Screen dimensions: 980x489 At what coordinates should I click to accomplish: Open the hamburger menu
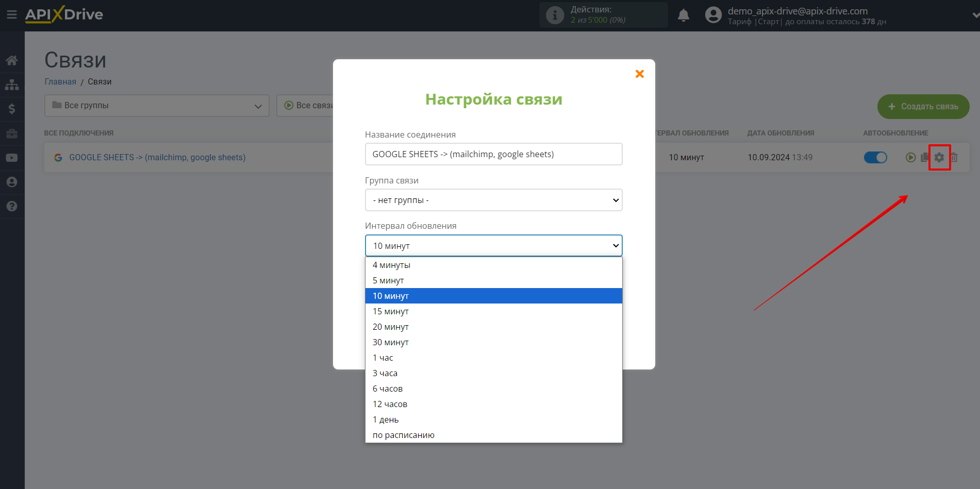[11, 15]
